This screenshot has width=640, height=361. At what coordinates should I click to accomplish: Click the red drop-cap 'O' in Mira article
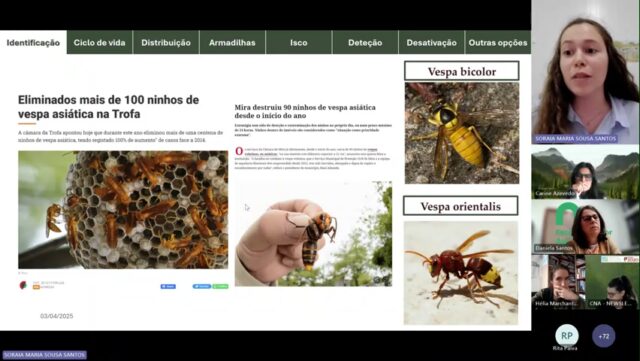point(239,152)
